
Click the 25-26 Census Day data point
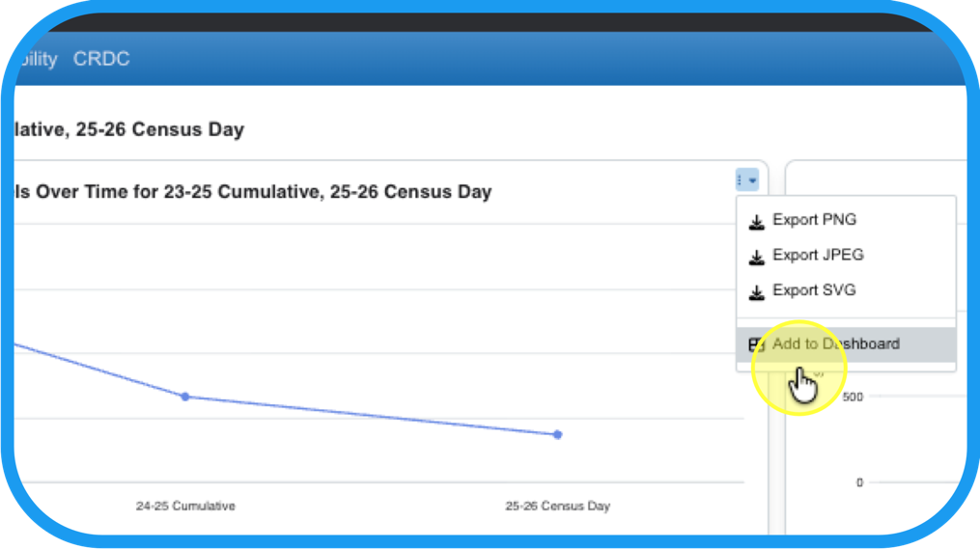[558, 434]
